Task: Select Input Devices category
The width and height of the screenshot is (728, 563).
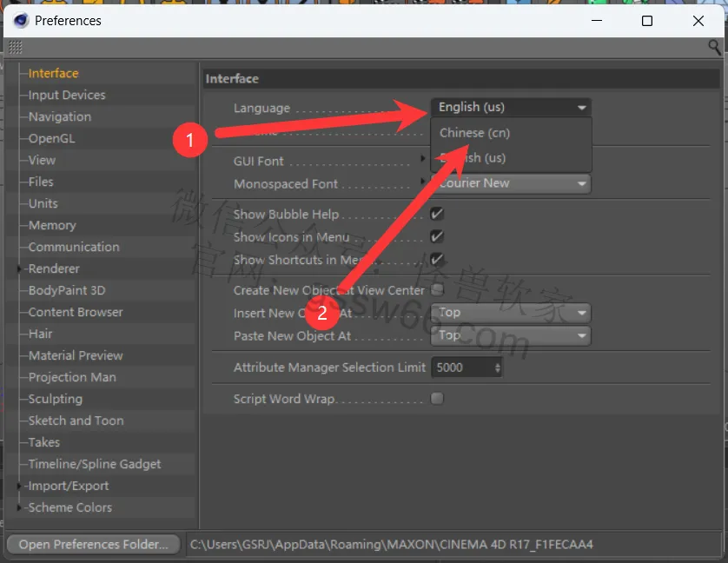Action: click(x=67, y=95)
